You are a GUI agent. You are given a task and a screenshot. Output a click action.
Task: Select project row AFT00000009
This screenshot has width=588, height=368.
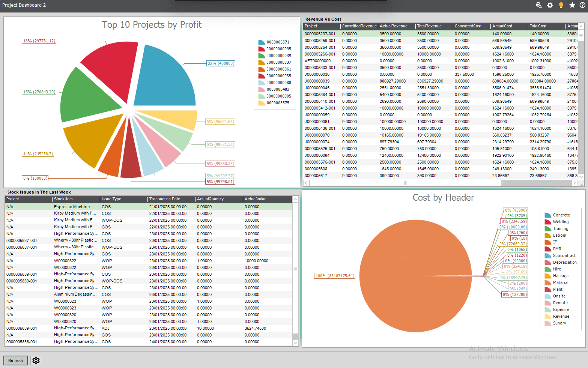click(x=441, y=61)
